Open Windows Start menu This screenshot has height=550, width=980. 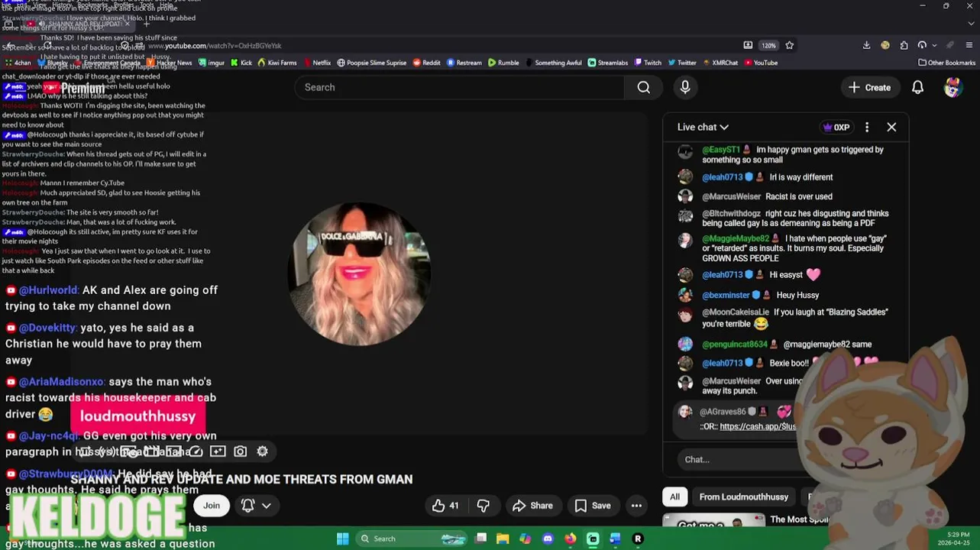342,539
